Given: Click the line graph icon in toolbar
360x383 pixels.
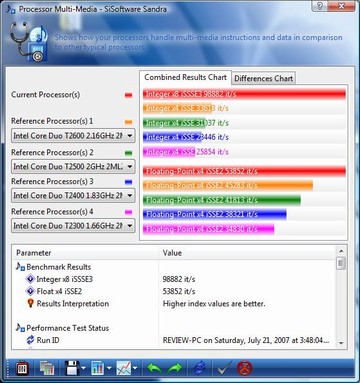Looking at the screenshot, I should click(x=124, y=368).
